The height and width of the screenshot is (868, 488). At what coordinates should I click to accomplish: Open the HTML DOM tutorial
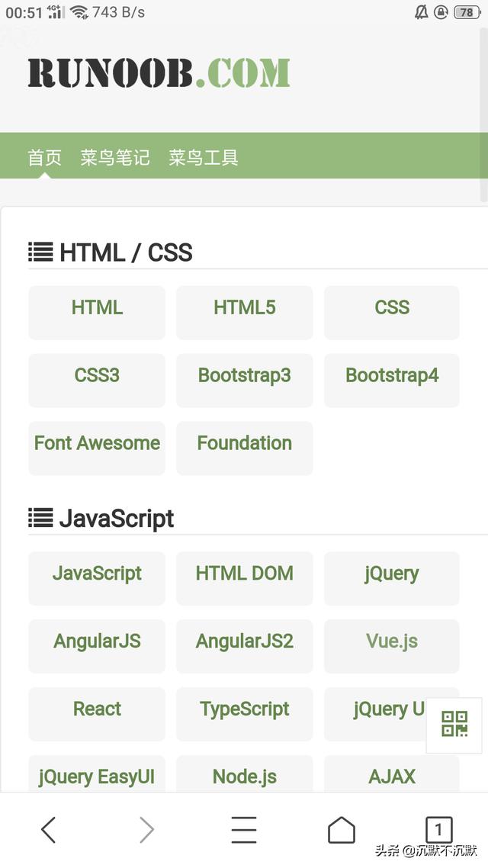[245, 578]
